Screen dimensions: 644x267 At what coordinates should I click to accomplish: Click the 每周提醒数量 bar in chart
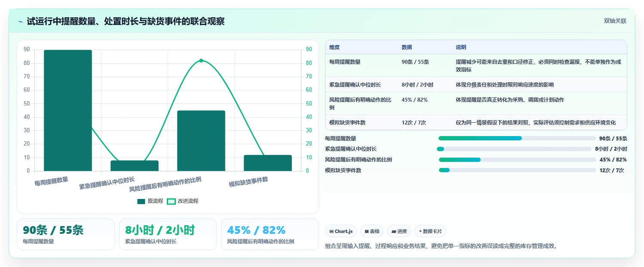click(x=68, y=110)
